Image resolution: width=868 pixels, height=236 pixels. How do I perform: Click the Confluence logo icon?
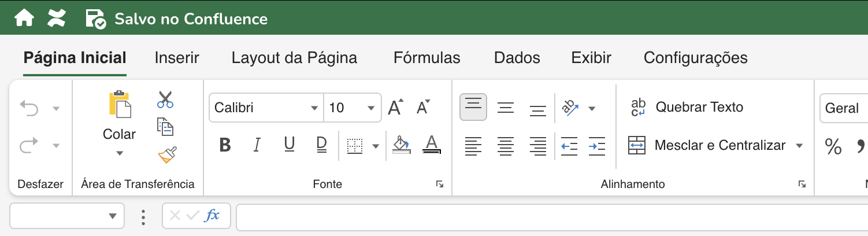(x=57, y=19)
